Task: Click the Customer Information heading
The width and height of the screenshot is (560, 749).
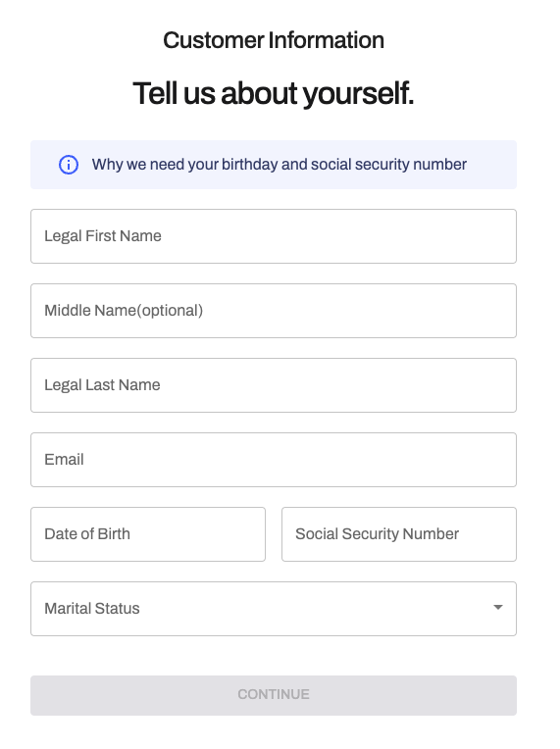Action: pyautogui.click(x=274, y=40)
